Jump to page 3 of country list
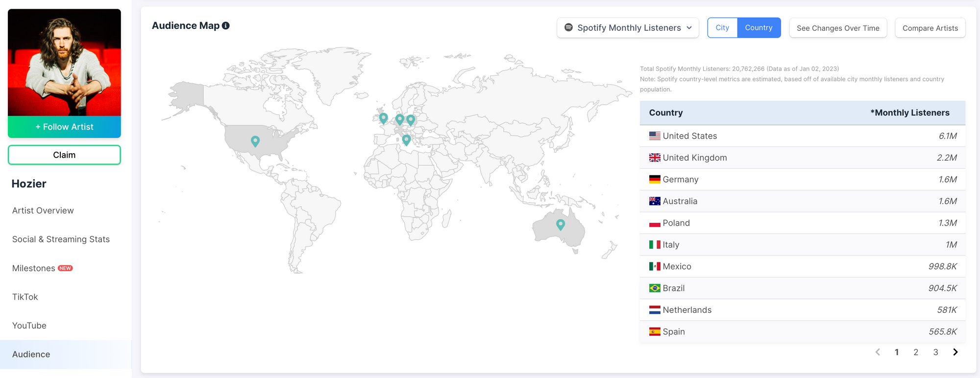This screenshot has height=378, width=980. (x=935, y=352)
